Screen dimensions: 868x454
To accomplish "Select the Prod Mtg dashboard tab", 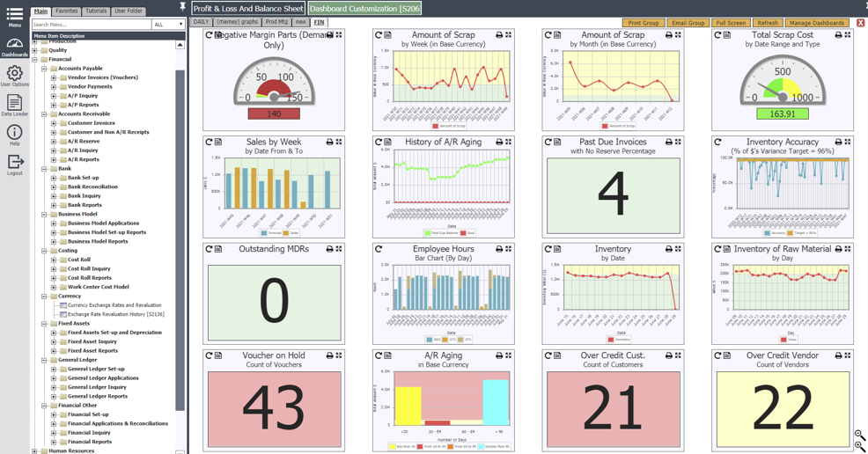I will pos(276,22).
